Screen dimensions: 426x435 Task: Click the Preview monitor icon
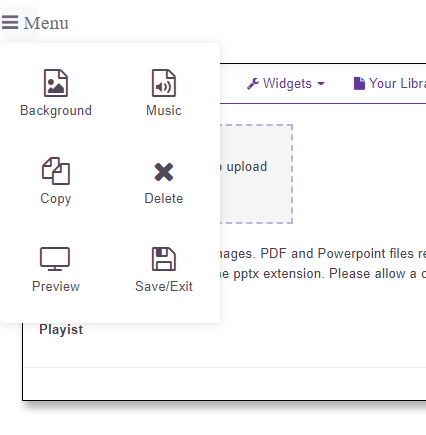pyautogui.click(x=55, y=259)
